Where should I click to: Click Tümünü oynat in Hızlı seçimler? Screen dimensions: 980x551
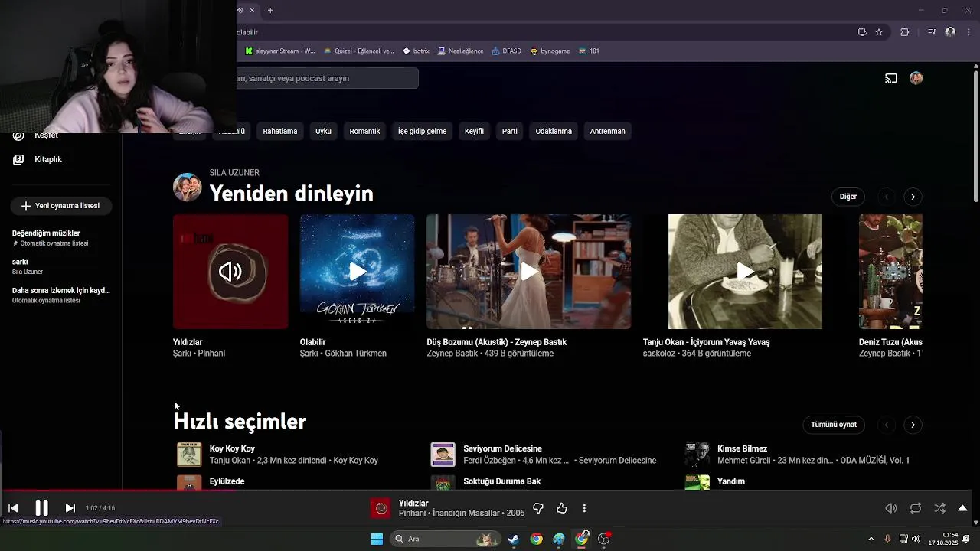click(x=834, y=425)
